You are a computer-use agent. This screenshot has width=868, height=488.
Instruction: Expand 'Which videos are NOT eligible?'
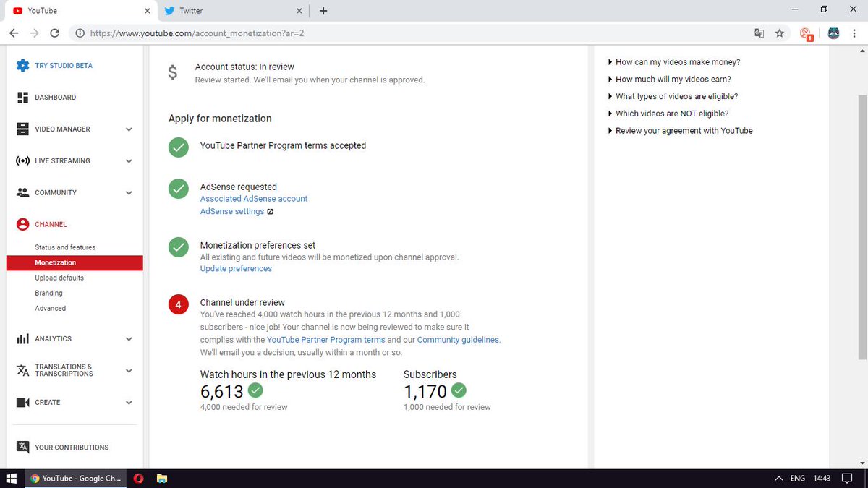click(x=668, y=114)
